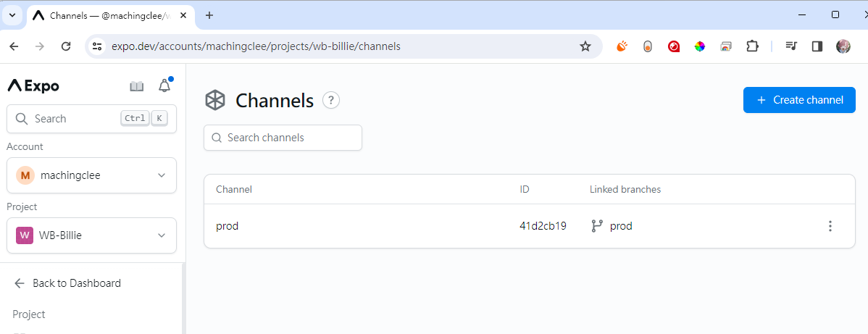Image resolution: width=868 pixels, height=334 pixels.
Task: Toggle the browser side panel
Action: [817, 46]
